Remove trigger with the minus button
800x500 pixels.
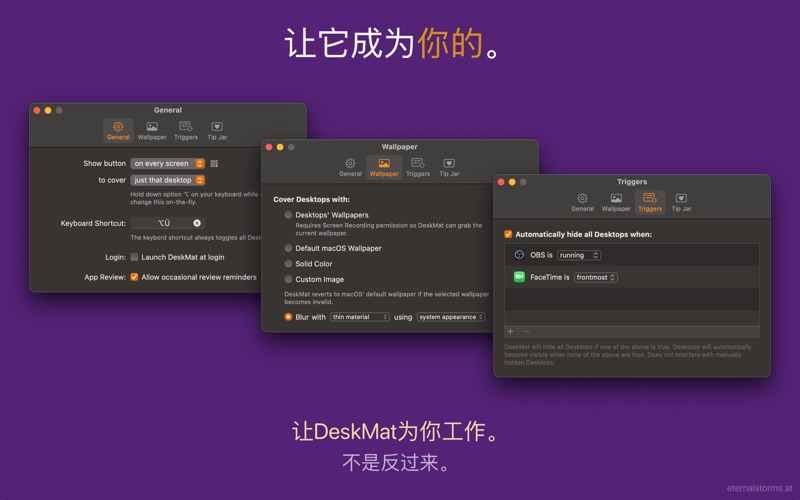point(527,332)
